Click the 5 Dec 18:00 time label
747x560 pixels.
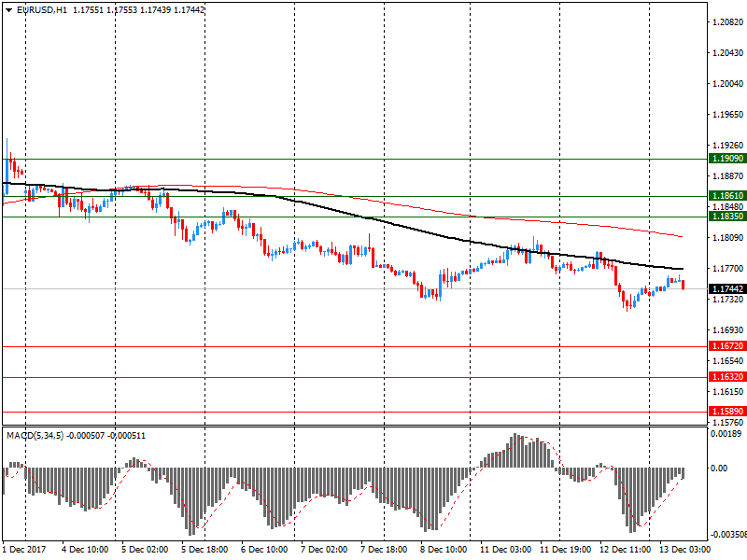pyautogui.click(x=204, y=551)
